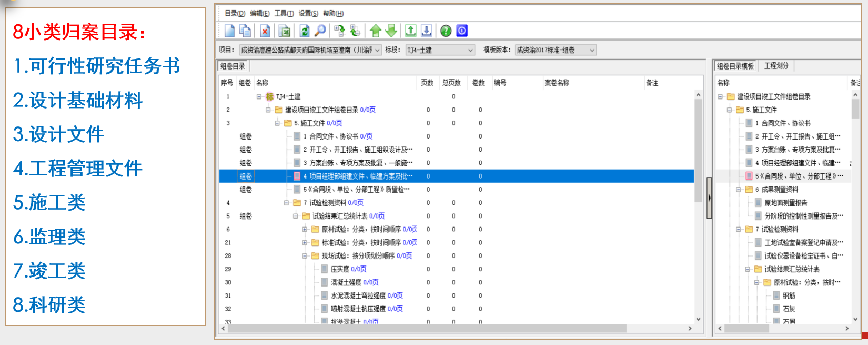Expand the 原材试验 node in center tree

pos(305,229)
